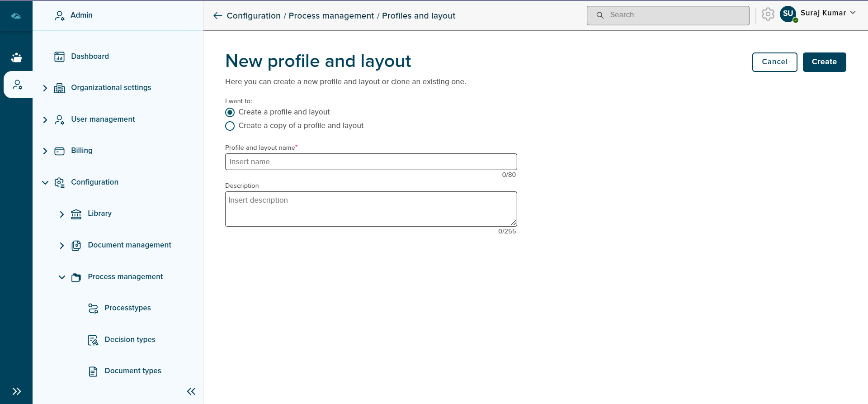The height and width of the screenshot is (404, 868).
Task: Focus the Search box in header
Action: tap(668, 15)
